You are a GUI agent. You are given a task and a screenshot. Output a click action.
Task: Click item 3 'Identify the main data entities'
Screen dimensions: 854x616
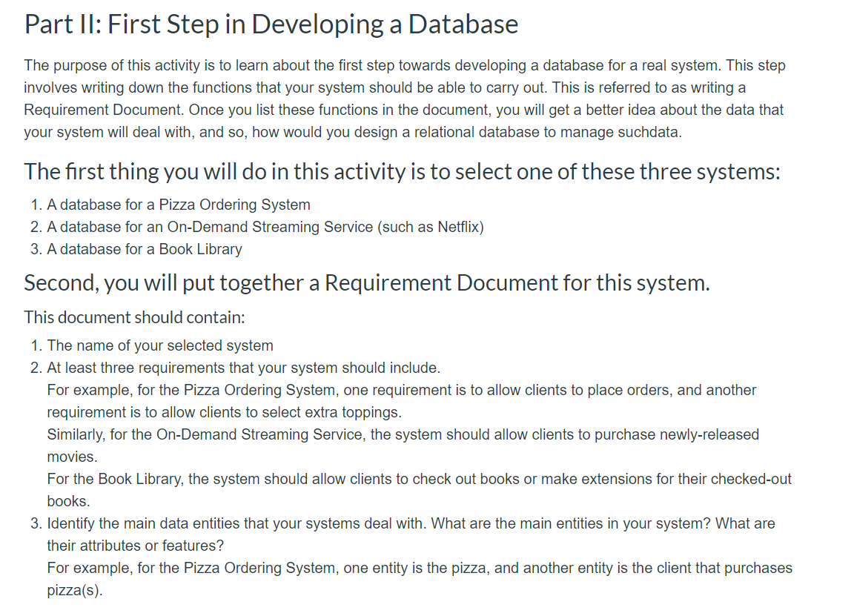(410, 523)
